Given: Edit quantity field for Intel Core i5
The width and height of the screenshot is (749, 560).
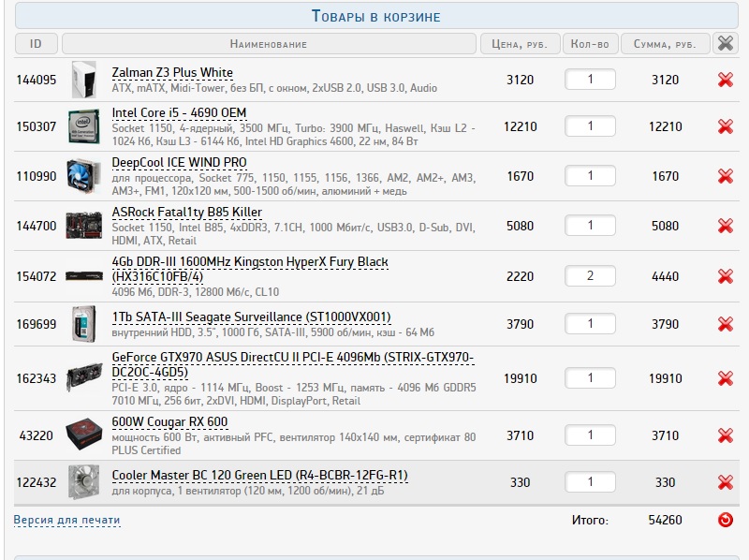Looking at the screenshot, I should pyautogui.click(x=590, y=126).
